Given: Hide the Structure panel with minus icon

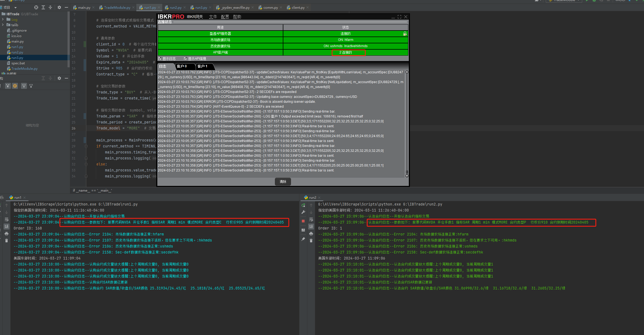Looking at the screenshot, I should pos(66,78).
